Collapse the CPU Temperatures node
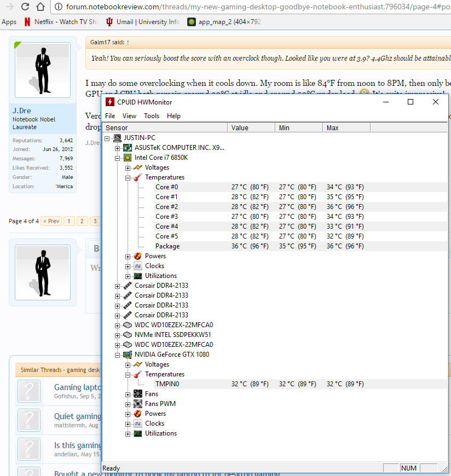This screenshot has width=451, height=476. (128, 178)
